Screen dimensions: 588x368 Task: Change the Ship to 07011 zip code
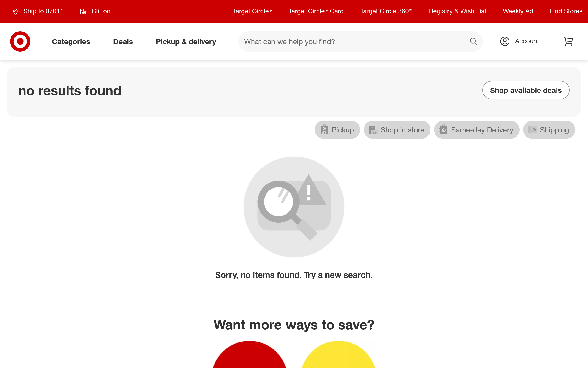(38, 11)
